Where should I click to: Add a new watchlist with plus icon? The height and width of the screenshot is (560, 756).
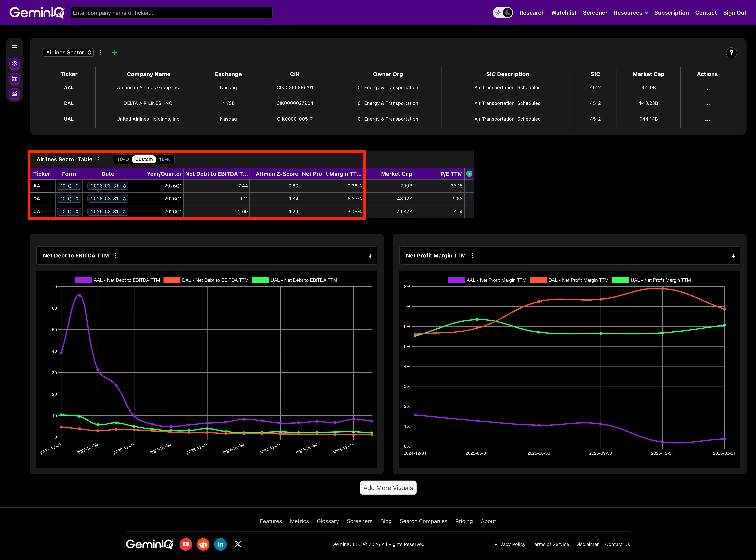(x=114, y=53)
